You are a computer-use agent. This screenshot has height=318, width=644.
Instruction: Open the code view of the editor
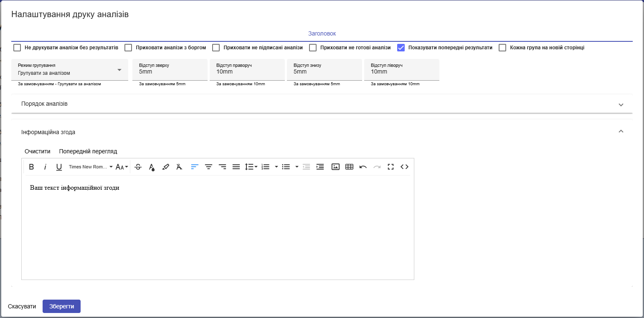404,167
